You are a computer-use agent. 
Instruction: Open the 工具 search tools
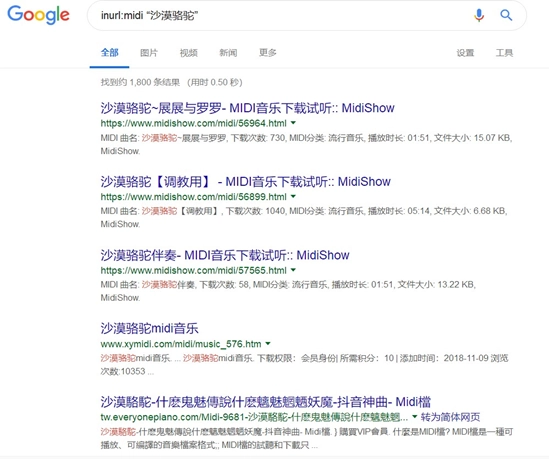(x=504, y=53)
